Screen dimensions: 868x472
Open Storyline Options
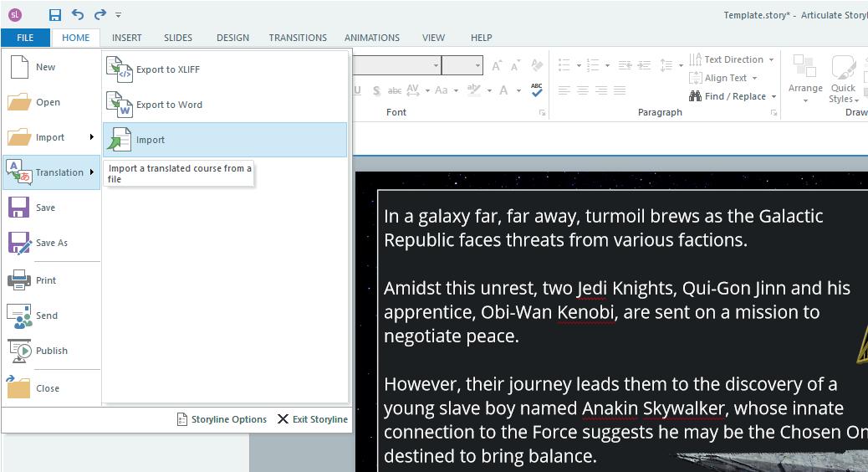(x=222, y=419)
